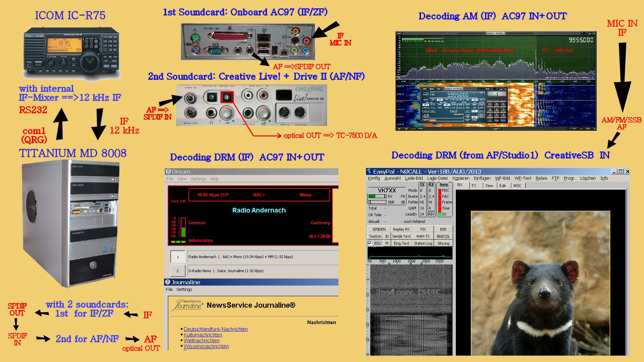Click the Dream window title icon
Screen dimensions: 644x362
pyautogui.click(x=168, y=172)
